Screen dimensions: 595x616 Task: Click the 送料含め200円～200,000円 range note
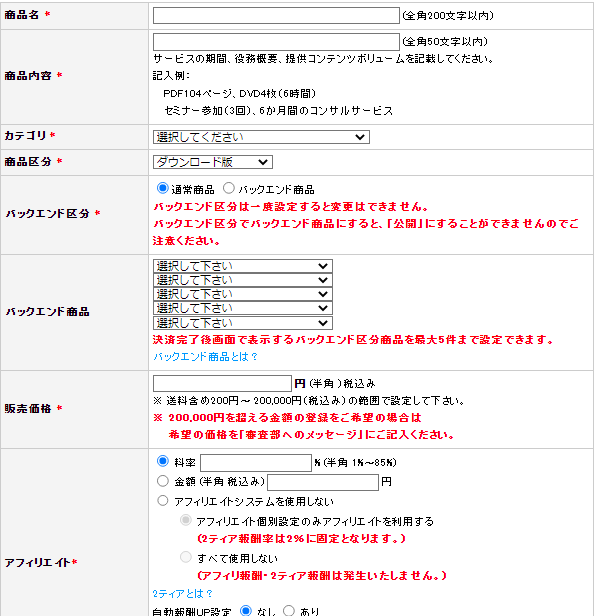click(x=309, y=401)
